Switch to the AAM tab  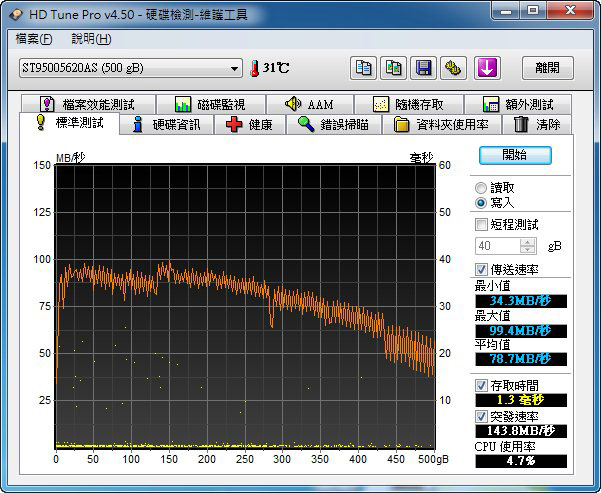[310, 104]
